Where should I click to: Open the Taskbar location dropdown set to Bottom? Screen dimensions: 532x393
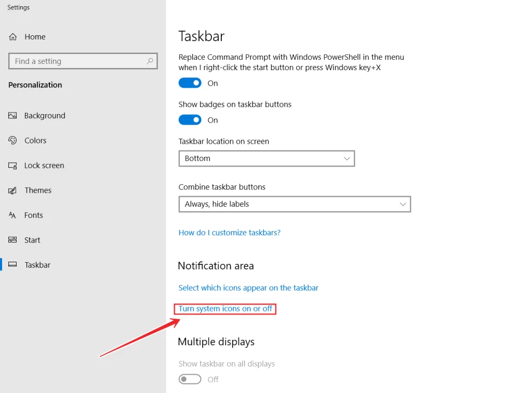(267, 158)
